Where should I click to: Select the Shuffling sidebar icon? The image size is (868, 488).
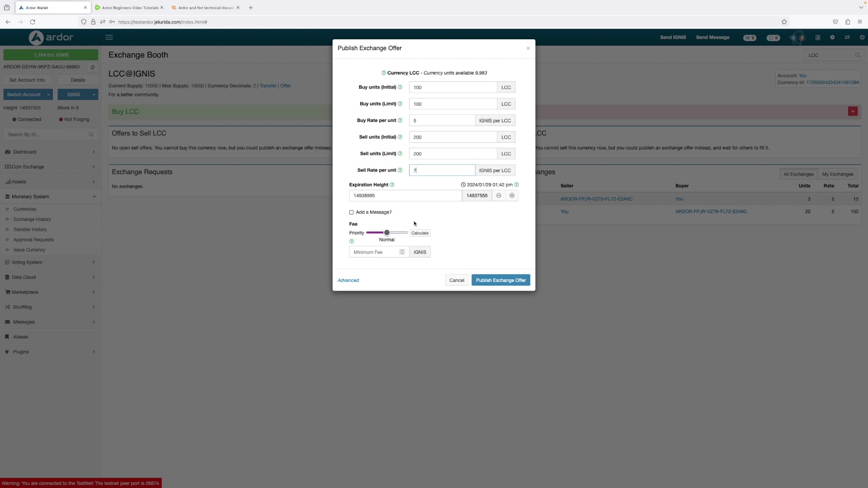point(7,307)
